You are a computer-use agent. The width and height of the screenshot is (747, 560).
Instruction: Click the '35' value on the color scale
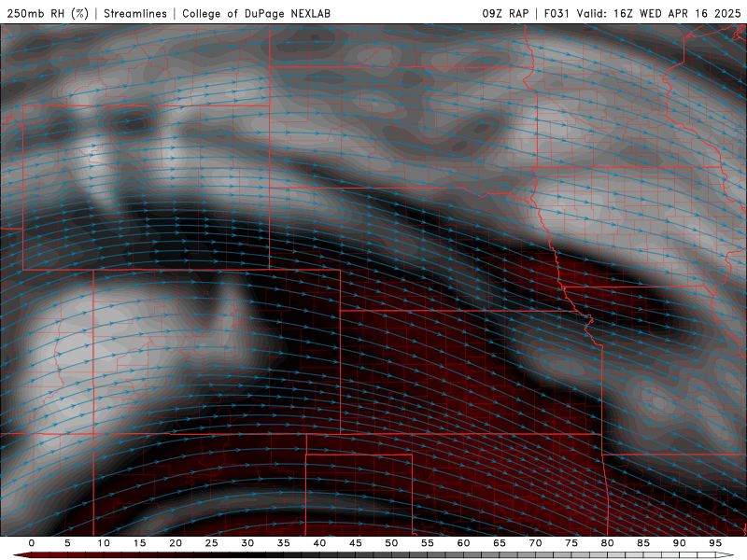pos(284,543)
